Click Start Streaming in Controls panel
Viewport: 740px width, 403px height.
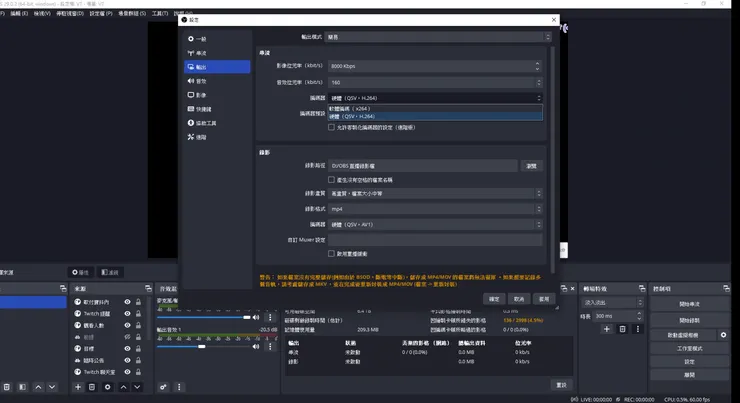pos(690,304)
